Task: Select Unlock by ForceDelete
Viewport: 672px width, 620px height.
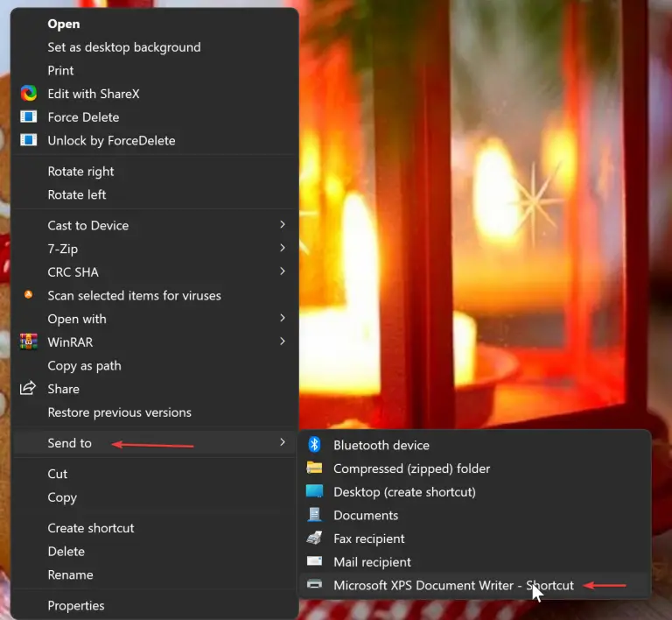Action: (155, 140)
